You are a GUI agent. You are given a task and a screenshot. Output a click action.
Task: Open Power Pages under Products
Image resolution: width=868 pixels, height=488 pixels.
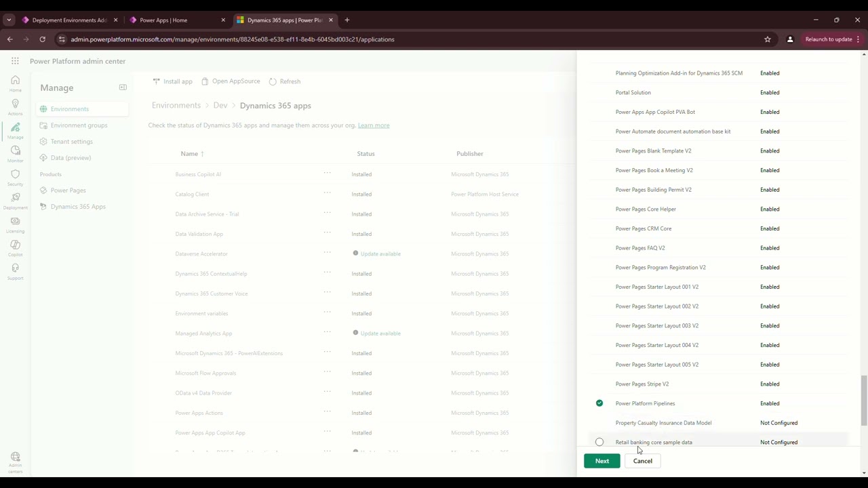[82, 190]
